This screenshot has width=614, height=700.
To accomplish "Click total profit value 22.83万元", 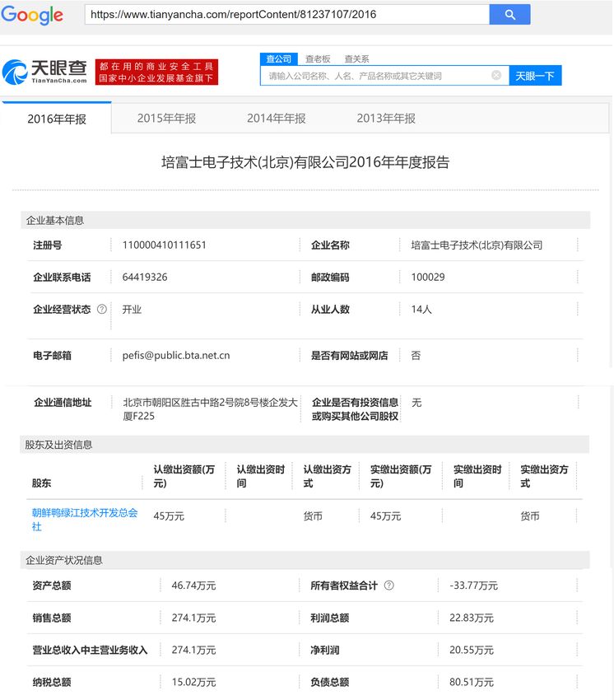I will tap(472, 618).
